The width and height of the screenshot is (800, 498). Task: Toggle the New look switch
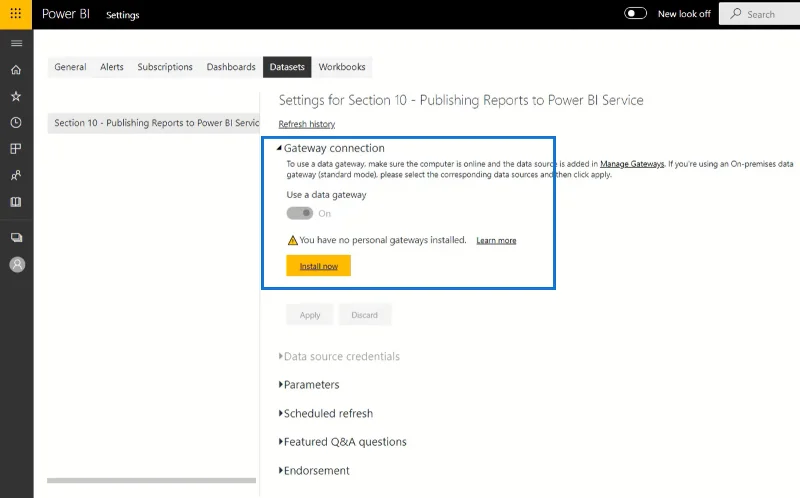tap(635, 14)
